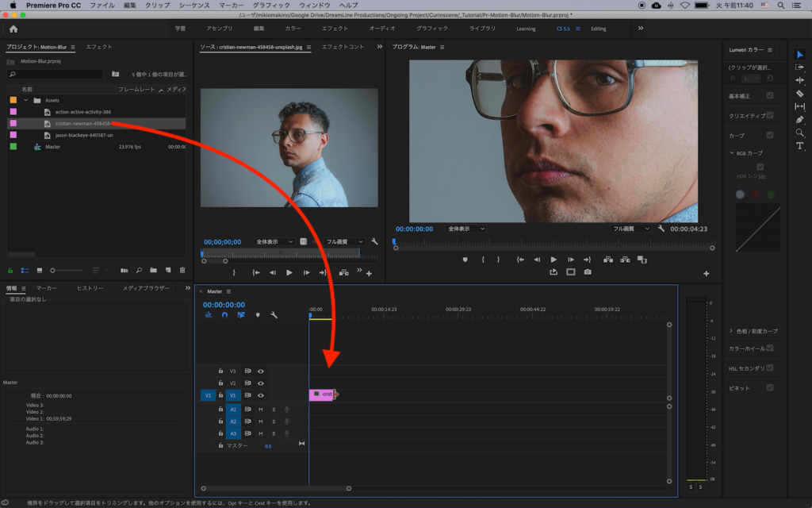Image resolution: width=812 pixels, height=508 pixels.
Task: Choose the Type tool
Action: pyautogui.click(x=799, y=146)
